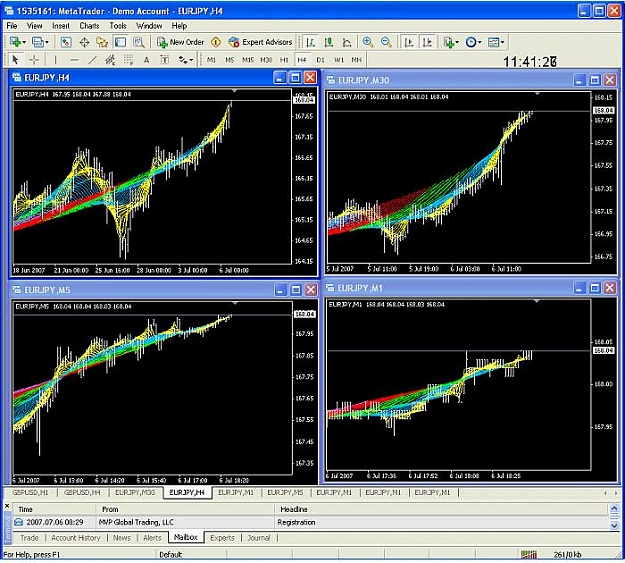Zoom out on the chart
Screen dimensions: 625x563
click(386, 42)
